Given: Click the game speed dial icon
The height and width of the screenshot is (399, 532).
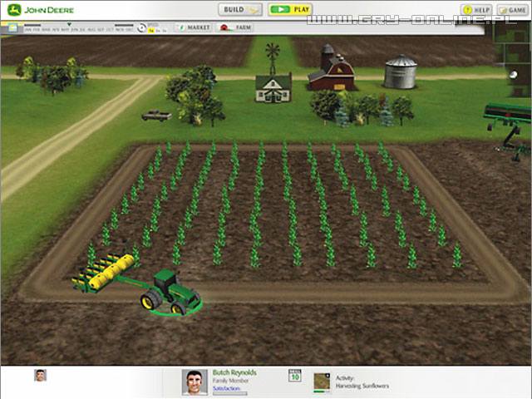Looking at the screenshot, I should (x=141, y=27).
